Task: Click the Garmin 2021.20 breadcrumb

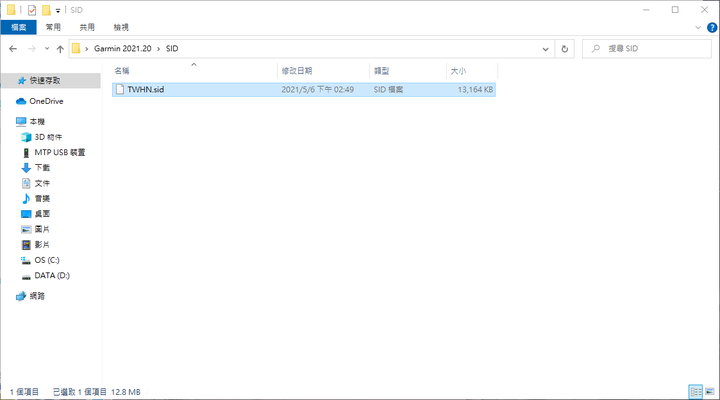Action: pos(123,49)
